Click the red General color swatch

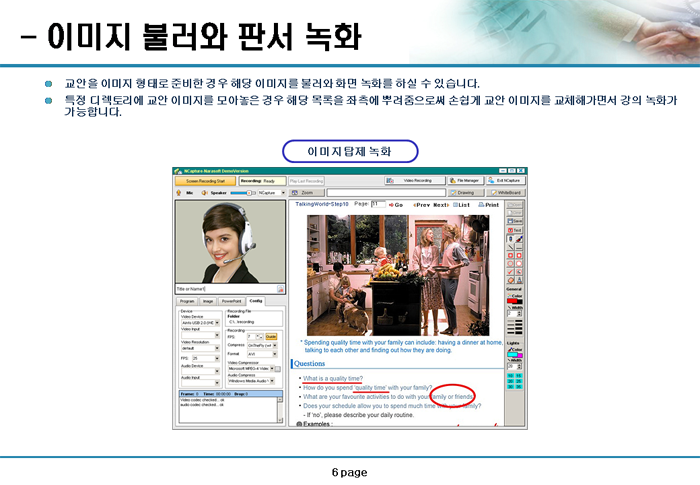click(511, 301)
